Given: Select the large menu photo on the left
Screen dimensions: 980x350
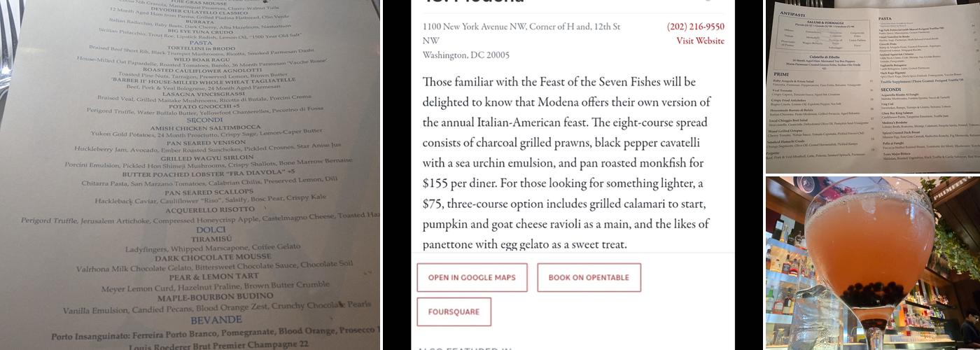Looking at the screenshot, I should 189,175.
